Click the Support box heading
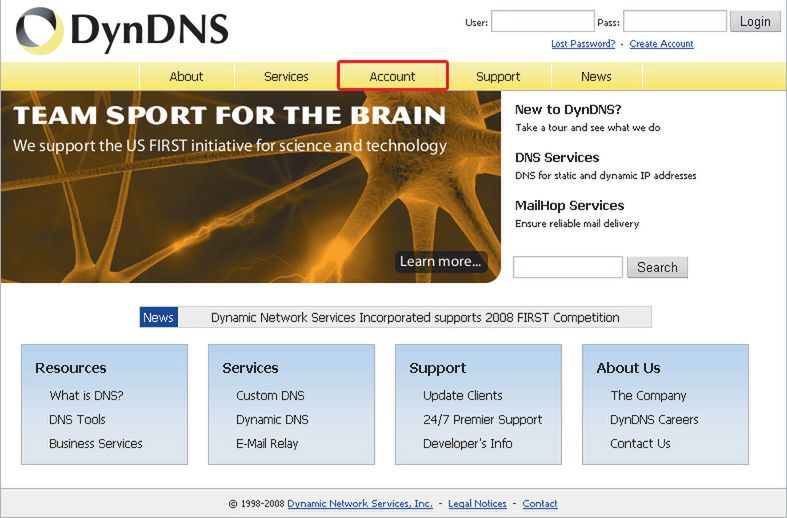Image resolution: width=787 pixels, height=518 pixels. point(438,368)
